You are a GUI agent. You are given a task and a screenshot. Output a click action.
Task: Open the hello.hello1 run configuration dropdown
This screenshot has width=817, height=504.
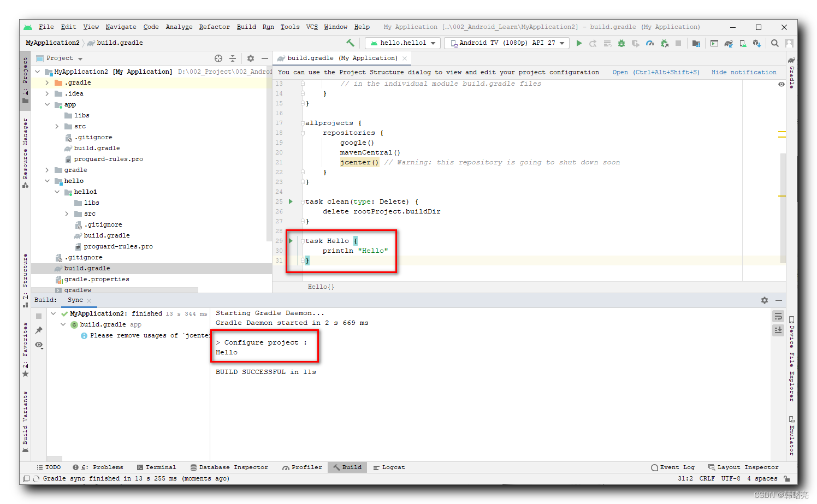click(x=403, y=43)
